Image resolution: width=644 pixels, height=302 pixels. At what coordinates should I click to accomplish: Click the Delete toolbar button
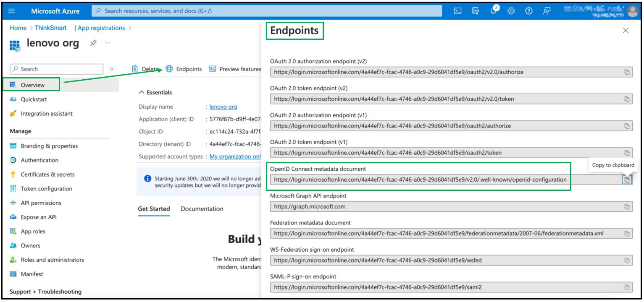(145, 69)
